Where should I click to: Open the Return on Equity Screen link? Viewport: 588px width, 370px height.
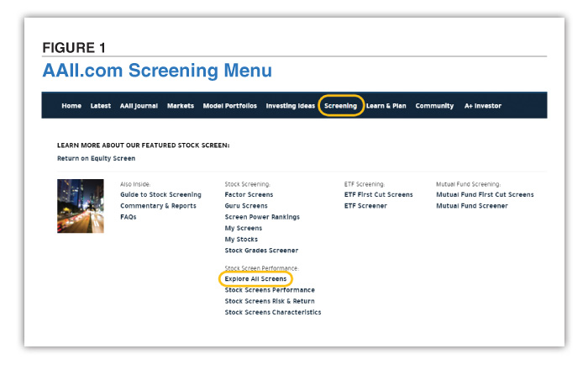tap(96, 158)
